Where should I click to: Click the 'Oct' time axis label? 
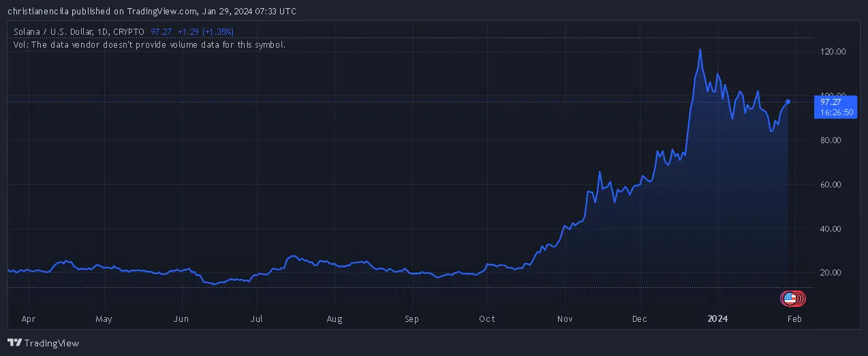(486, 318)
